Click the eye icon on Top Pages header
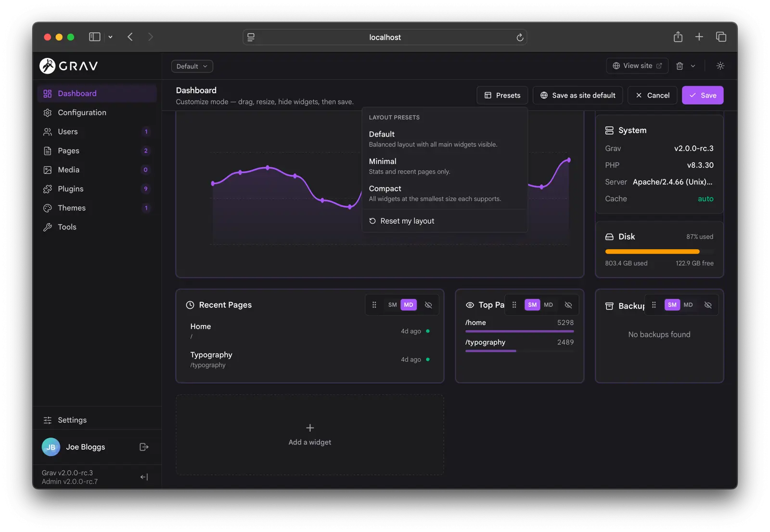Image resolution: width=770 pixels, height=532 pixels. (x=470, y=305)
